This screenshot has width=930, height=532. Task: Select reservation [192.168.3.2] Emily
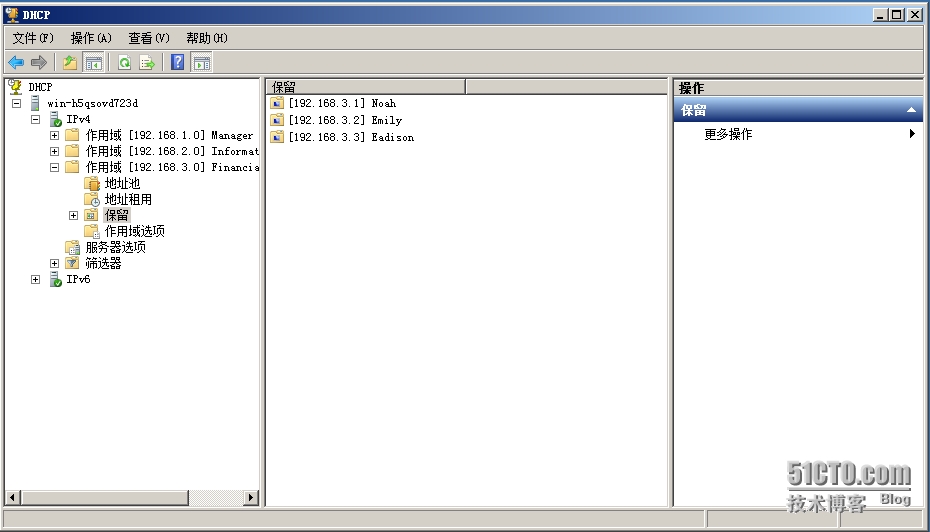pos(345,120)
